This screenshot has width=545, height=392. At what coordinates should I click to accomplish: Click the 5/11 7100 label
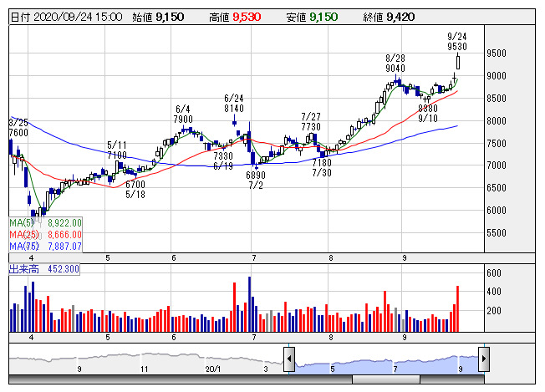coord(117,150)
